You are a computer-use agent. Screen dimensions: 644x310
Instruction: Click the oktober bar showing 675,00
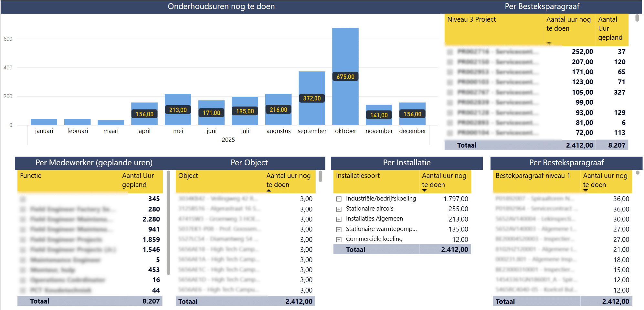click(345, 76)
